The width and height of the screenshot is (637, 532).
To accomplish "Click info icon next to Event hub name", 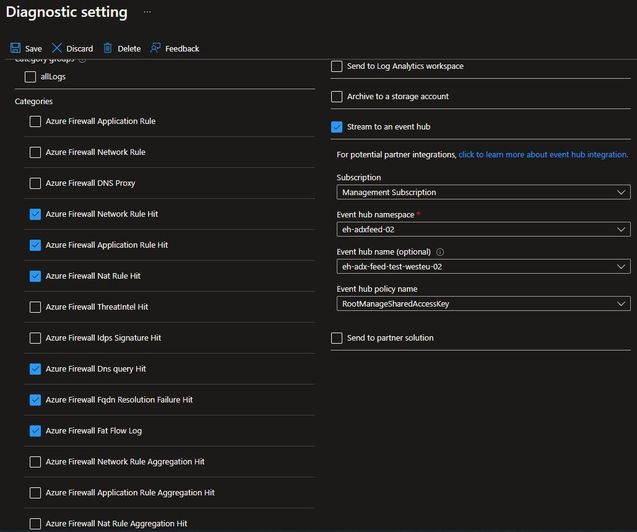I will [x=440, y=252].
